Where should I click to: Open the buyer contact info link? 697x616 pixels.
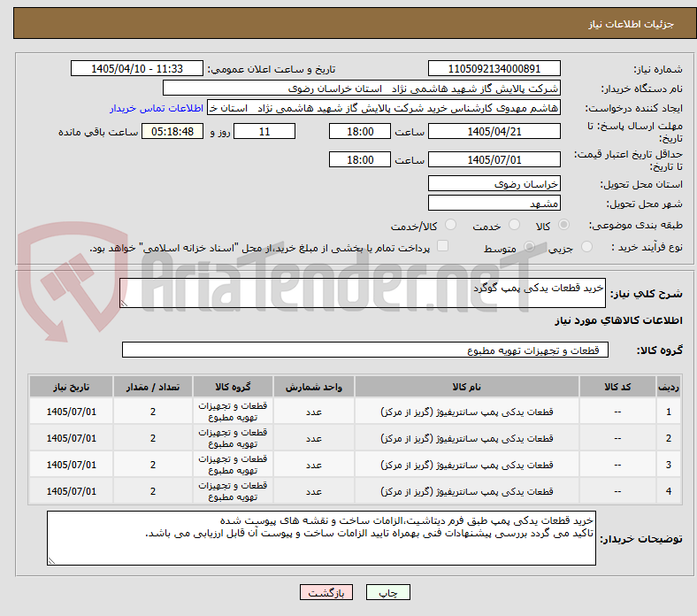[157, 108]
